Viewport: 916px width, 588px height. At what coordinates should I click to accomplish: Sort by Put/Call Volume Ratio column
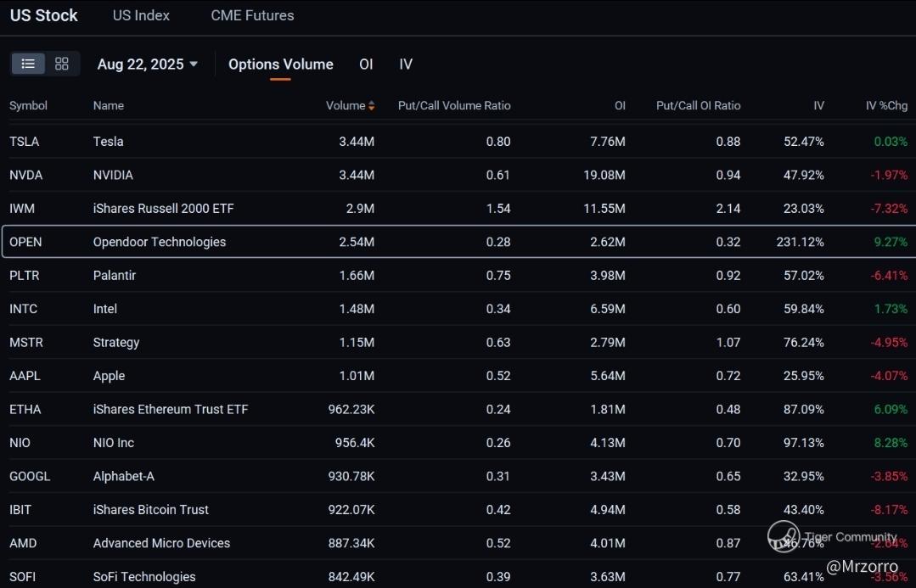click(454, 106)
